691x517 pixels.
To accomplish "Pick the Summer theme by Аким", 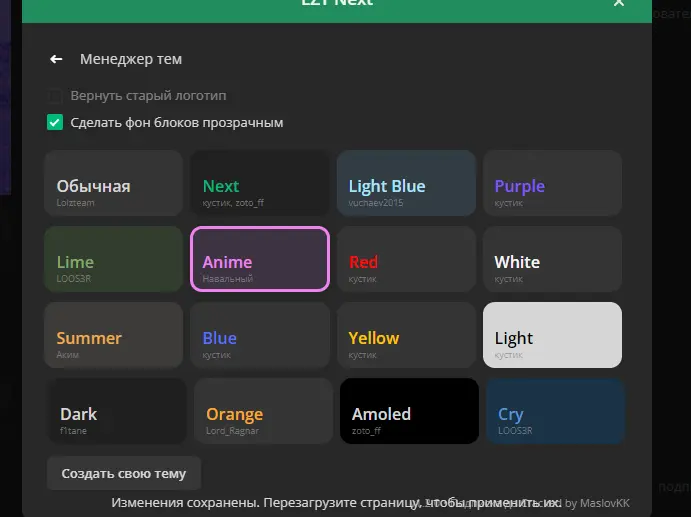I will click(113, 335).
